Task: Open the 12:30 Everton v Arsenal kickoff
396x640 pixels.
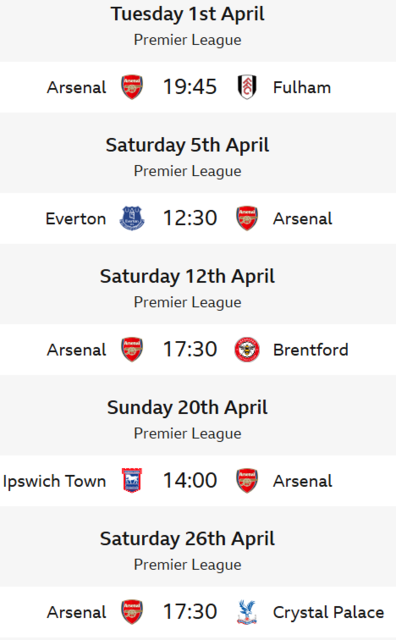Action: point(190,218)
